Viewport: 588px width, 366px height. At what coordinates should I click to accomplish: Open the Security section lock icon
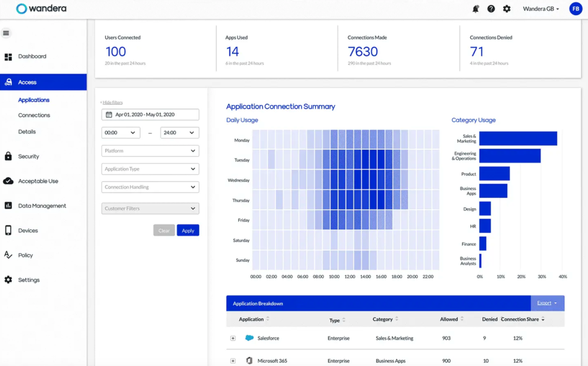[8, 156]
